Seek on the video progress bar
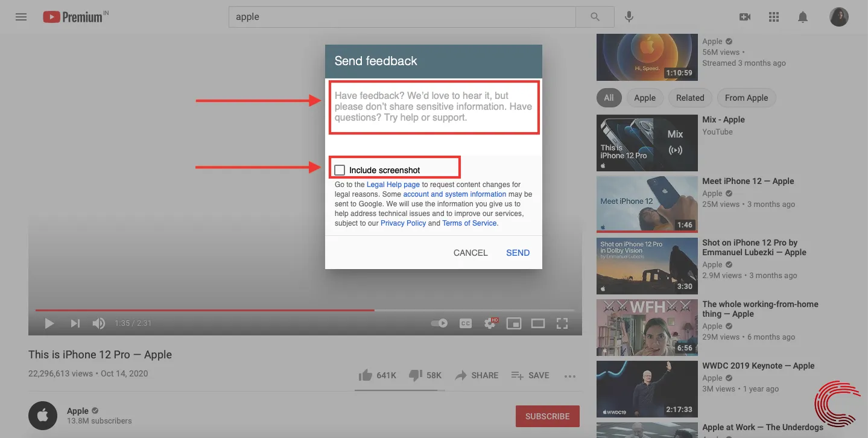The height and width of the screenshot is (438, 868). [305, 310]
